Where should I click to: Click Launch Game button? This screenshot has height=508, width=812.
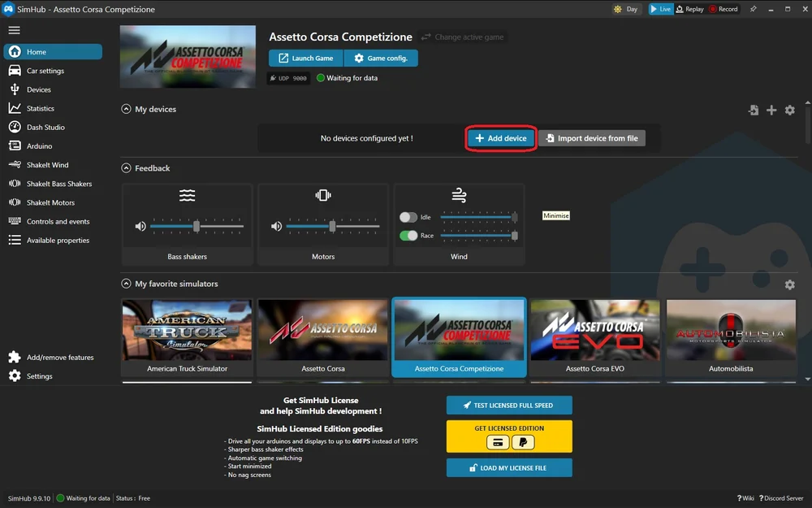305,59
